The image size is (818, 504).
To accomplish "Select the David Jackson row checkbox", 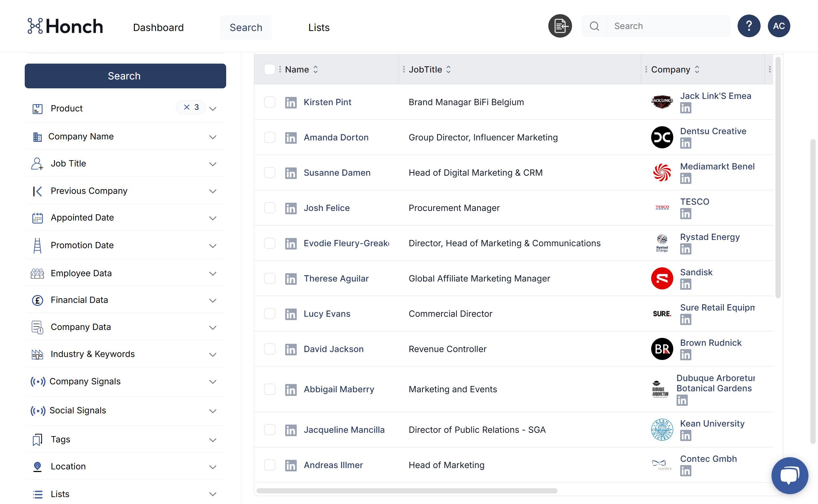I will click(x=269, y=349).
